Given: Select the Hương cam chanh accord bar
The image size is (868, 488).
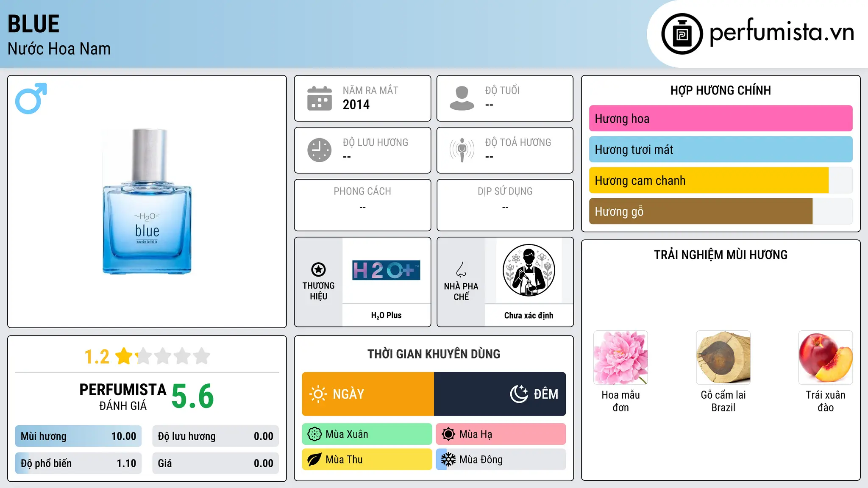Looking at the screenshot, I should pos(721,180).
